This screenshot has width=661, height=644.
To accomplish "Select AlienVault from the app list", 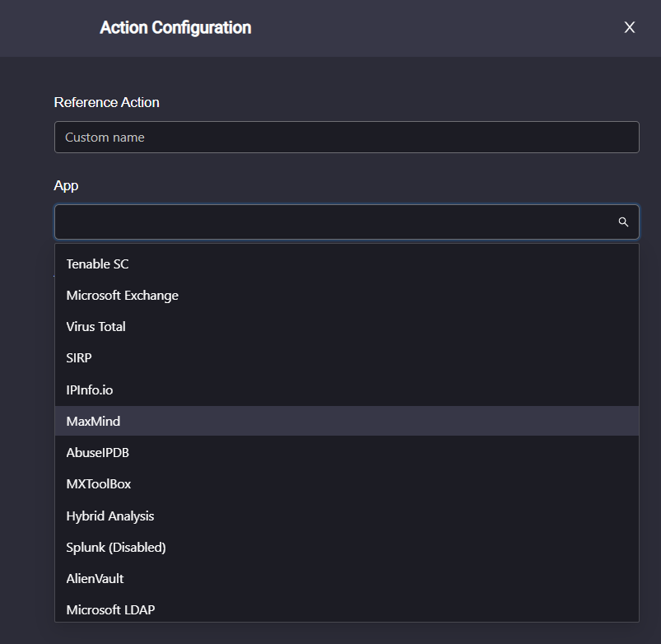I will click(347, 579).
